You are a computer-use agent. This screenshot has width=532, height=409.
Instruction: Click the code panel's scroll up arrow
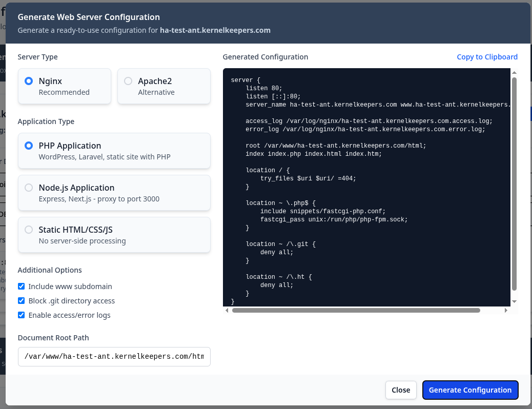pyautogui.click(x=514, y=73)
